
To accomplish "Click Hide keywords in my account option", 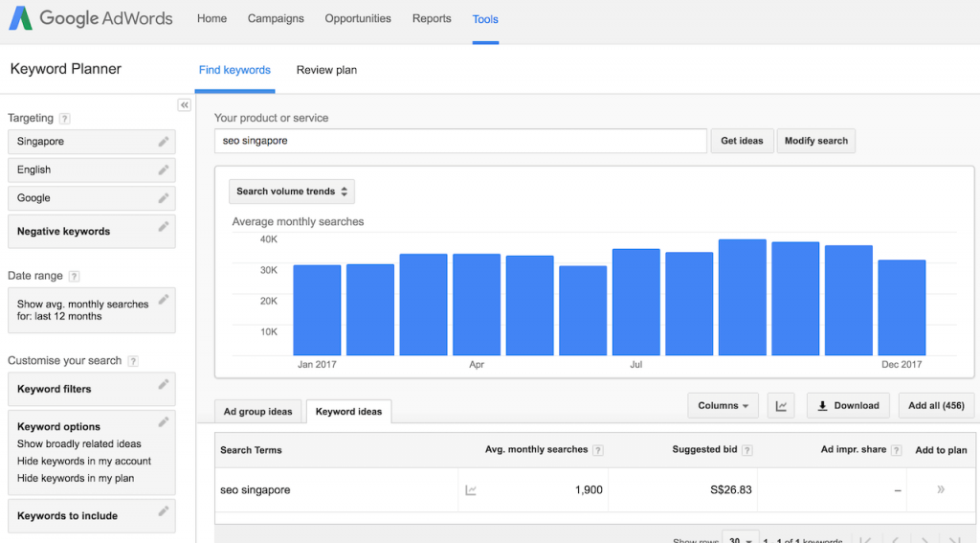I will [84, 461].
